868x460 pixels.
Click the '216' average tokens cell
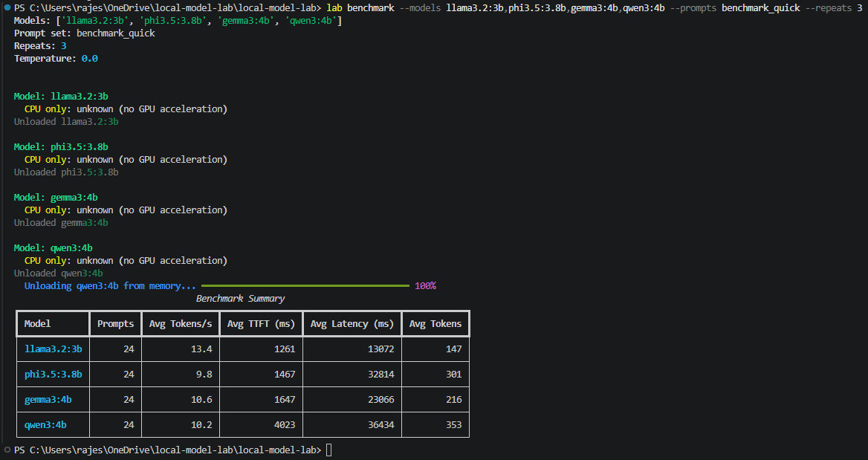point(454,400)
